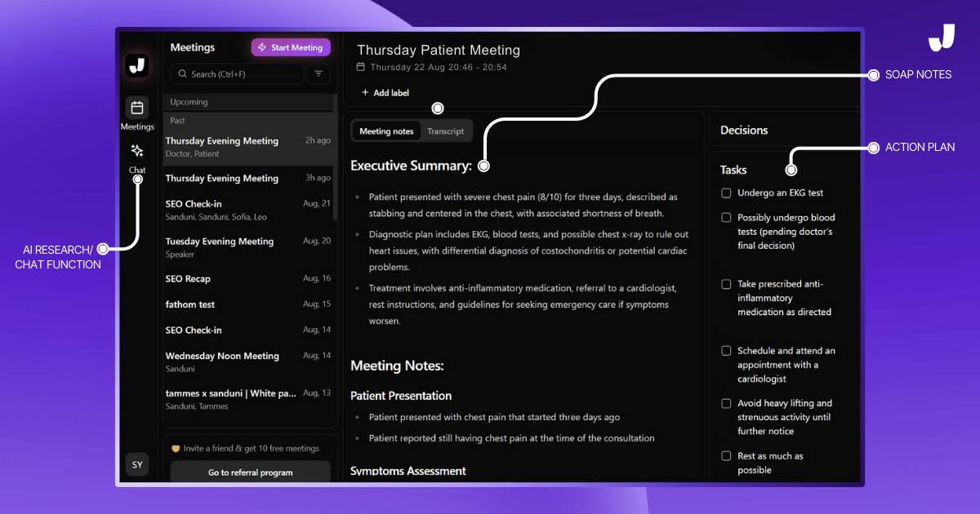Open Tuesday Evening Meeting from Aug, 20
This screenshot has height=514, width=980.
click(x=248, y=247)
